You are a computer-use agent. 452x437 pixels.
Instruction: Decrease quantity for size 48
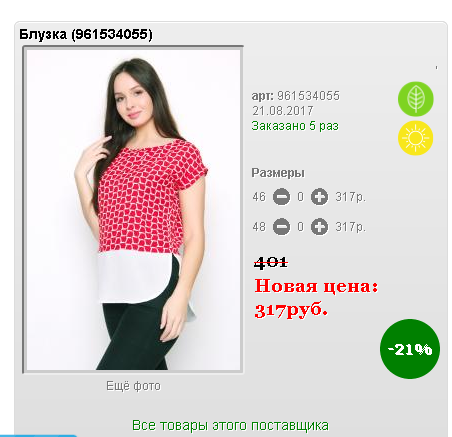click(x=281, y=227)
